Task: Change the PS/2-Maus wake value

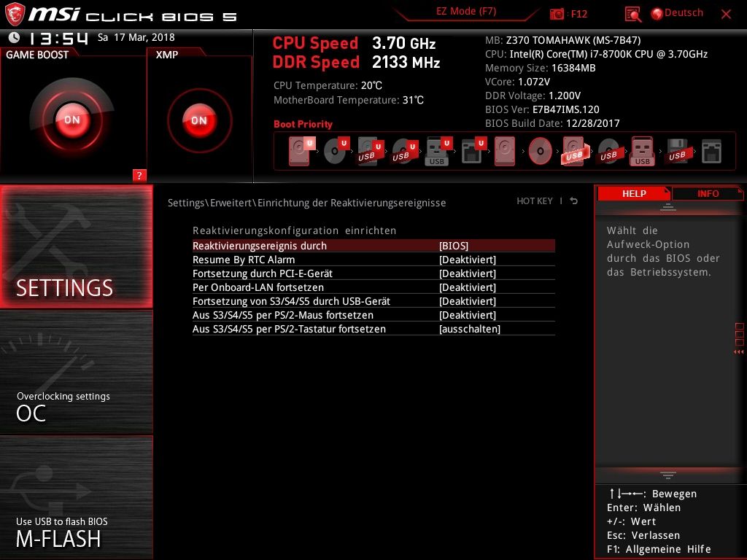Action: click(468, 315)
